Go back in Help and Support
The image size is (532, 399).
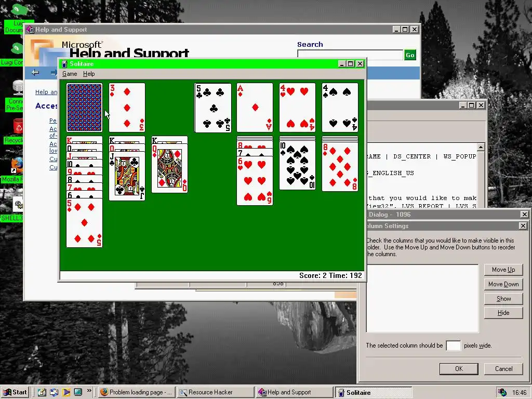[35, 73]
